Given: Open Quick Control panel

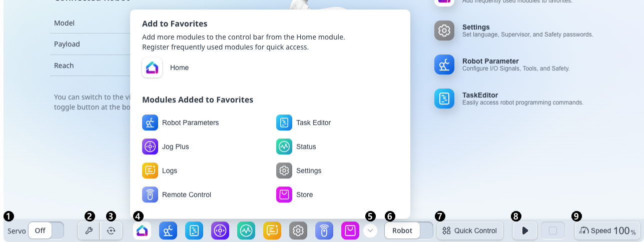Looking at the screenshot, I should (x=470, y=230).
